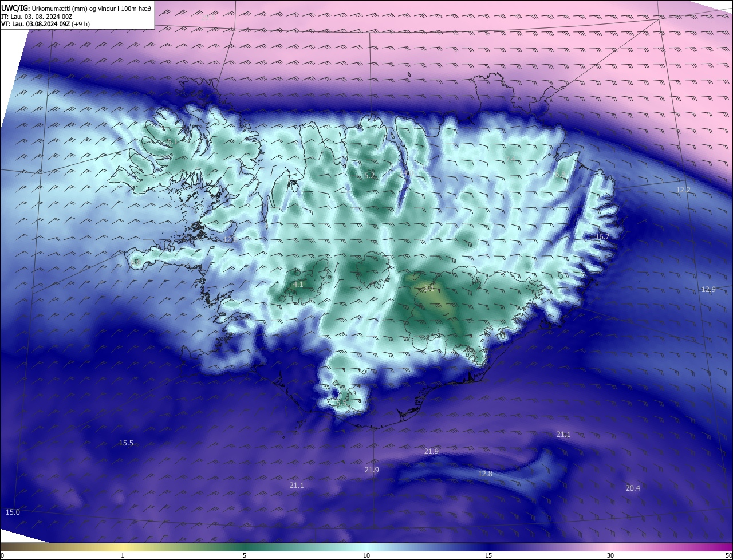Click the 15.0 value label
The height and width of the screenshot is (560, 733).
[x=13, y=512]
